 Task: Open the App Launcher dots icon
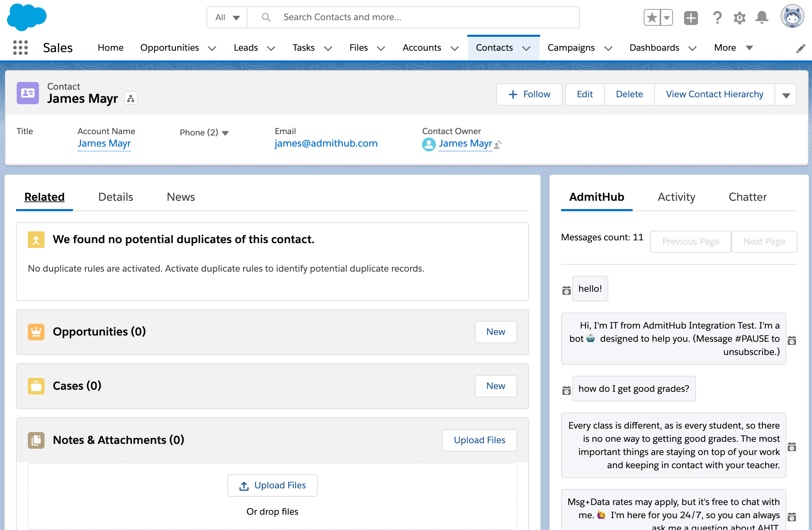coord(21,47)
